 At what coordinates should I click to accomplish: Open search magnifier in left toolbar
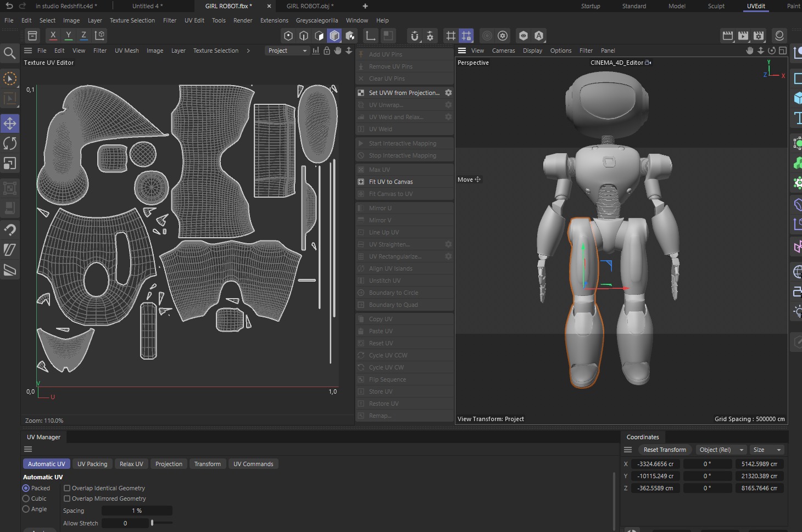(9, 53)
